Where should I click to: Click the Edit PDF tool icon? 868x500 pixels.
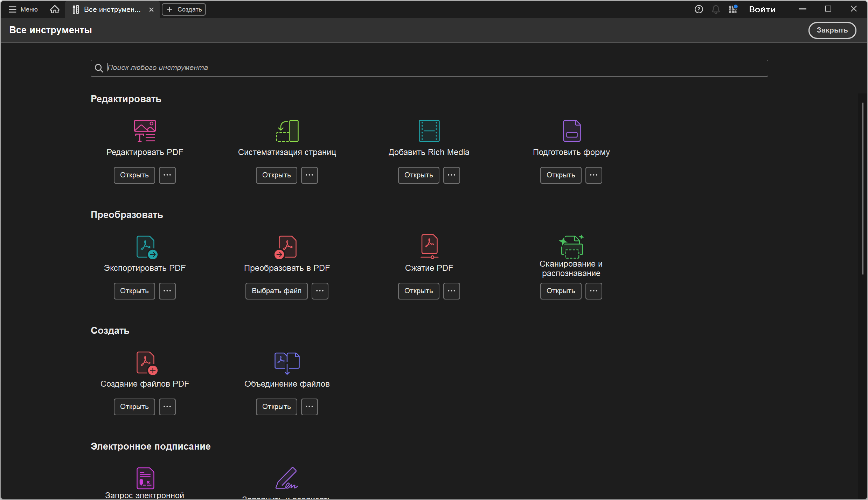coord(145,131)
